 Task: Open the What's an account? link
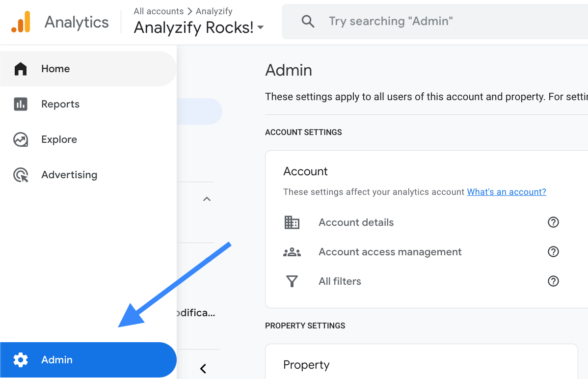(506, 192)
